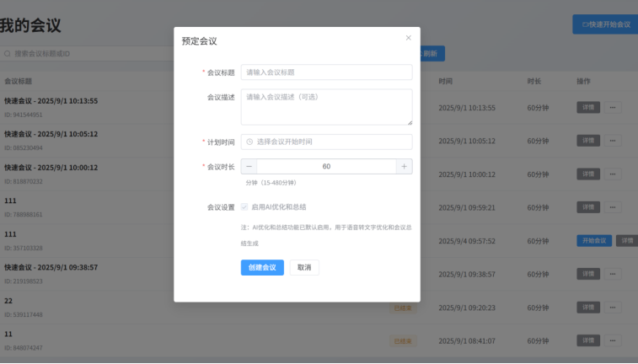Click the 创建会议 button
The height and width of the screenshot is (364, 638).
tap(262, 268)
